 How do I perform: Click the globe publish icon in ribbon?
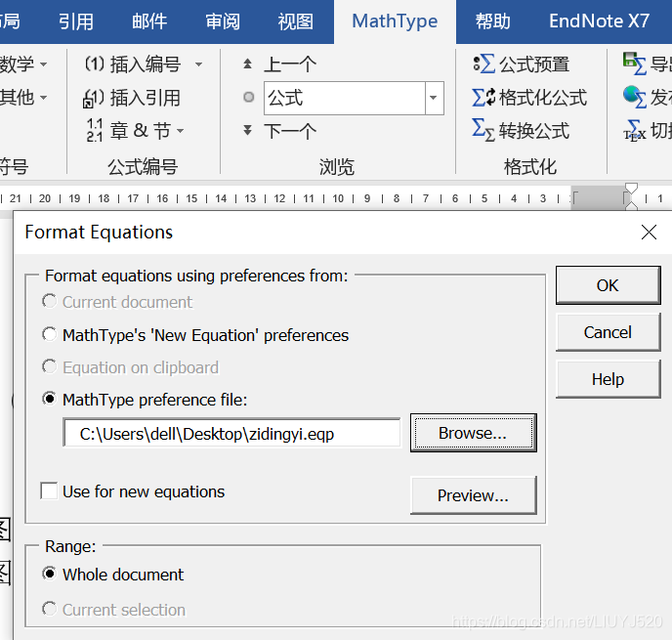click(x=635, y=97)
